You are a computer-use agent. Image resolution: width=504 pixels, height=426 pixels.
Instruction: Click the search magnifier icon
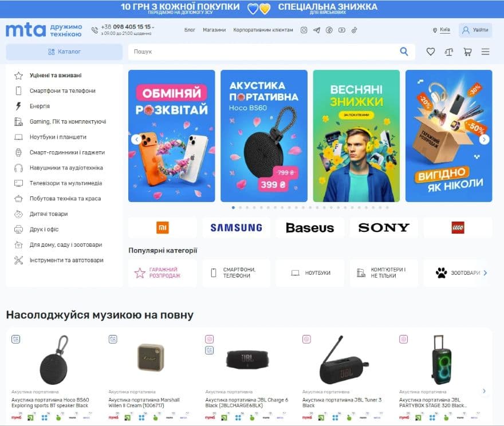404,52
